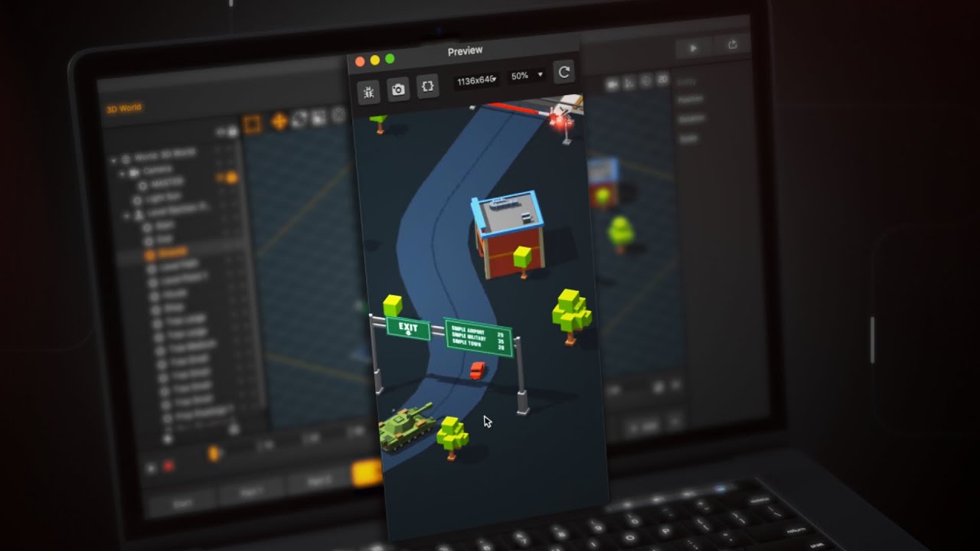
Task: Reload the game preview
Action: (564, 72)
